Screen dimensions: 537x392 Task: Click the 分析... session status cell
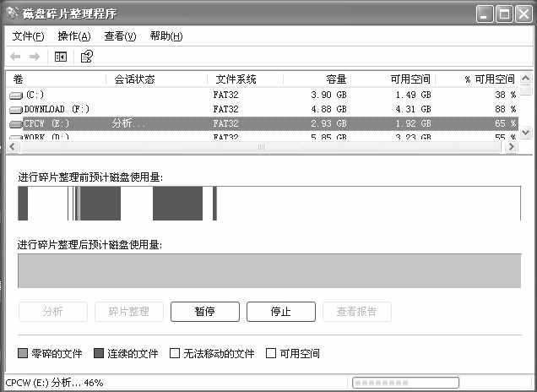[x=128, y=123]
